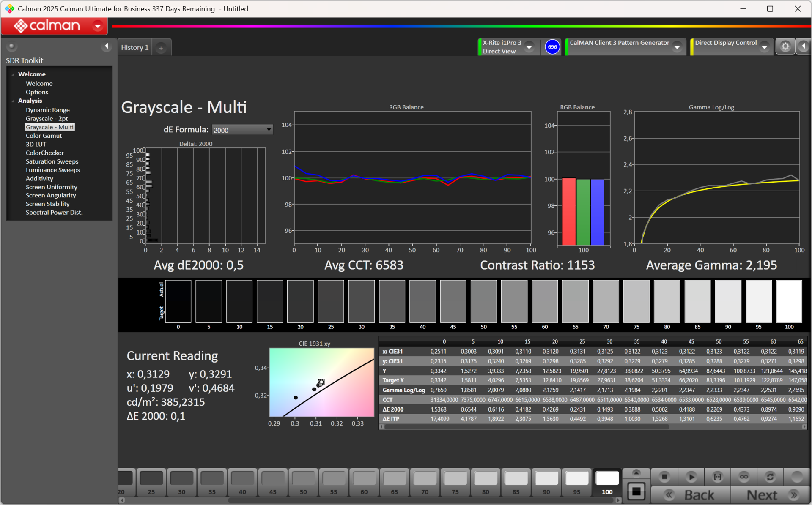Click the play read series icon
This screenshot has width=812, height=505.
tap(691, 477)
